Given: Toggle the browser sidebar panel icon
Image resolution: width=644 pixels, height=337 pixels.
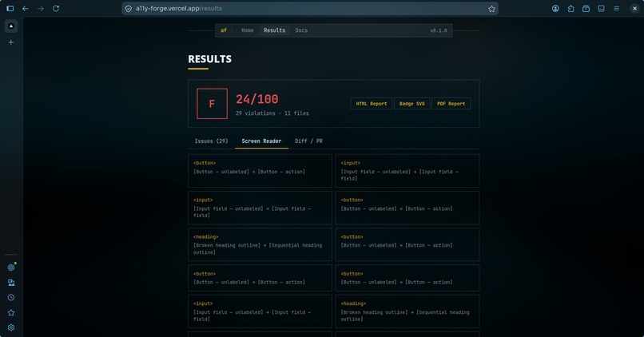Looking at the screenshot, I should 10,9.
